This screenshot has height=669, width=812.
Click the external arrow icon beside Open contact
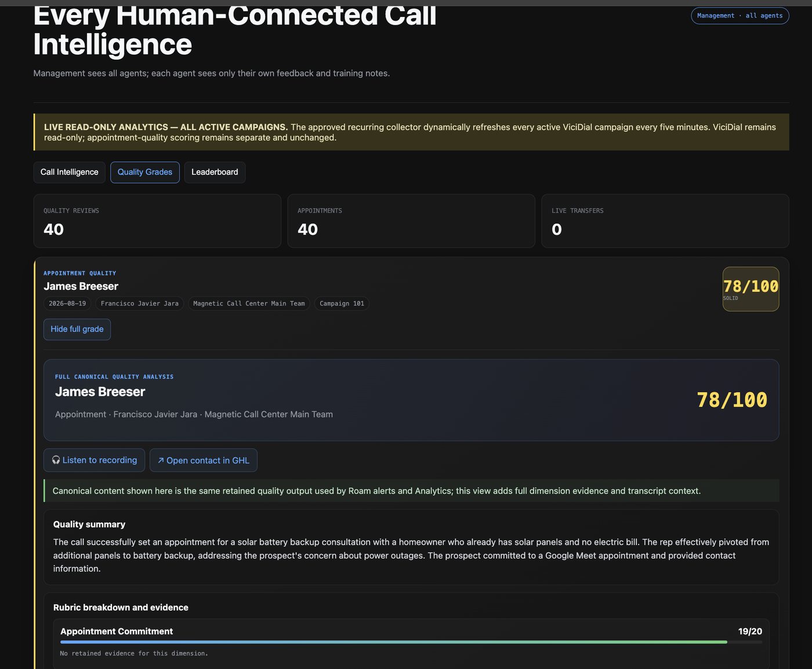161,460
